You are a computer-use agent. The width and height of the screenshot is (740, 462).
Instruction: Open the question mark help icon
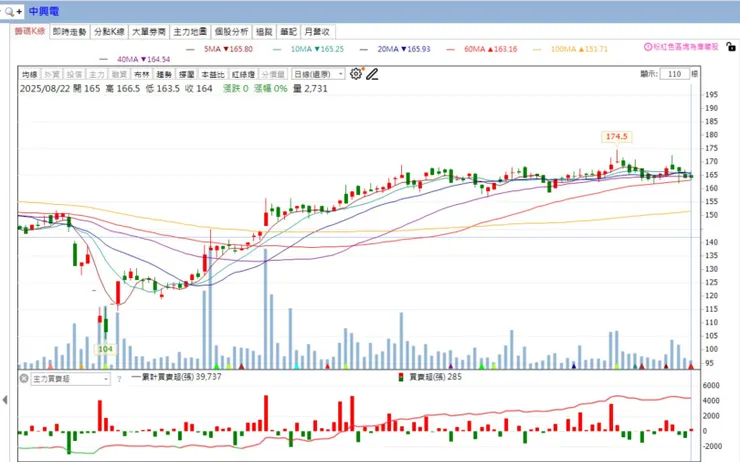point(119,379)
